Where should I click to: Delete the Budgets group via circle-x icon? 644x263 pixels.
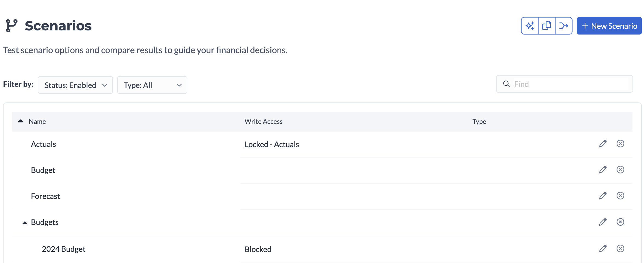point(620,222)
